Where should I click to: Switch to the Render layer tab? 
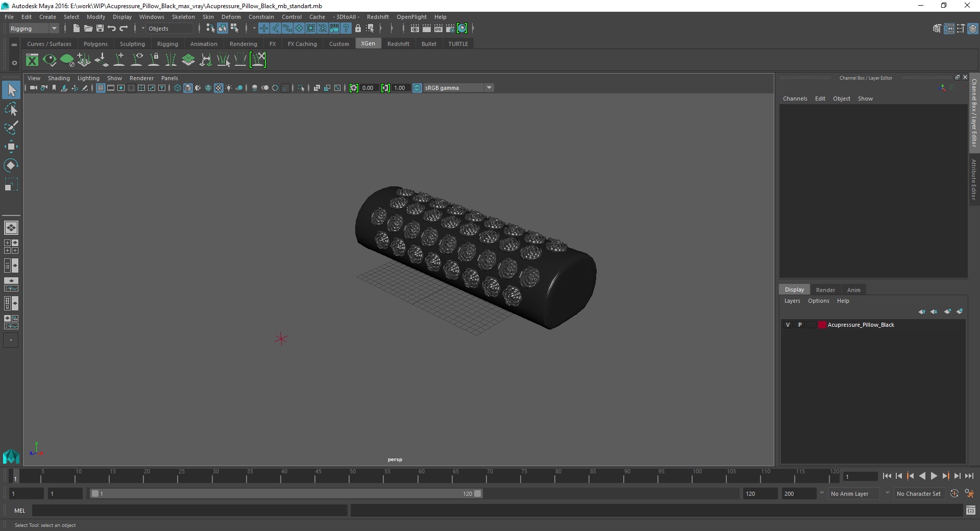[x=825, y=289]
